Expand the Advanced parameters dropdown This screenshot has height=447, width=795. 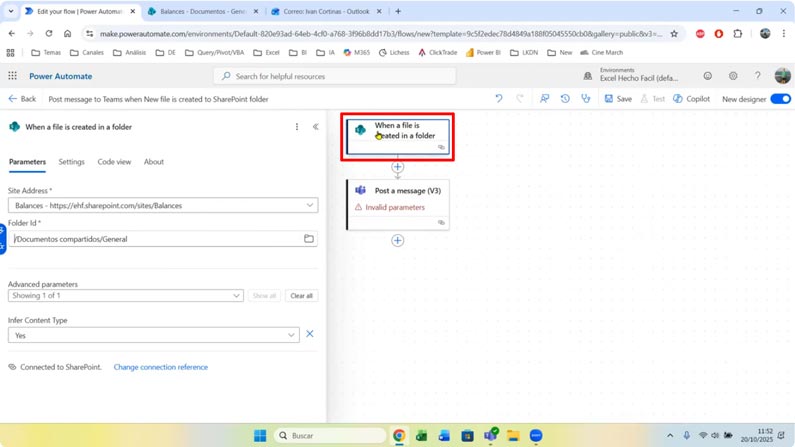point(125,295)
